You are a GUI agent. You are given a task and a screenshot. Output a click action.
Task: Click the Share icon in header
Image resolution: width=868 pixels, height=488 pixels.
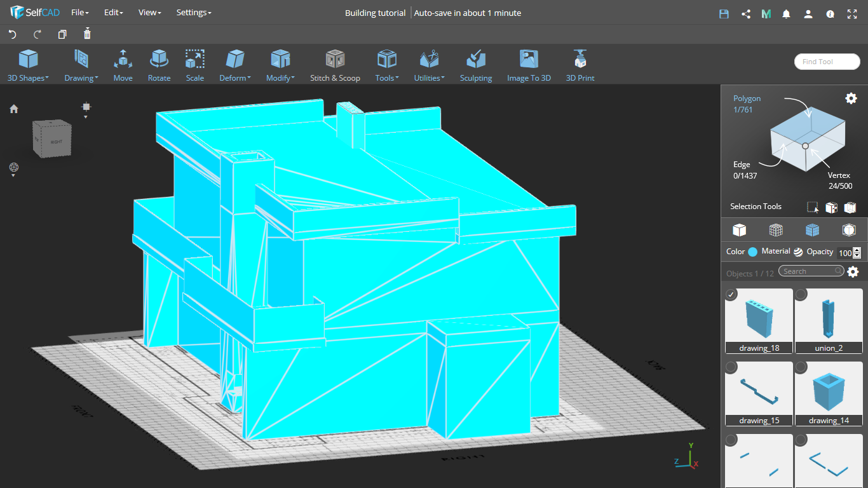(746, 13)
